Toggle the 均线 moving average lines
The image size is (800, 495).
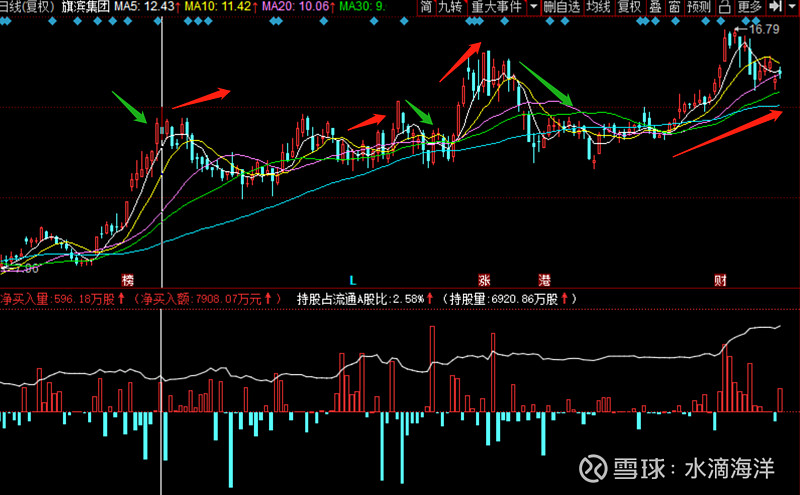pyautogui.click(x=598, y=7)
